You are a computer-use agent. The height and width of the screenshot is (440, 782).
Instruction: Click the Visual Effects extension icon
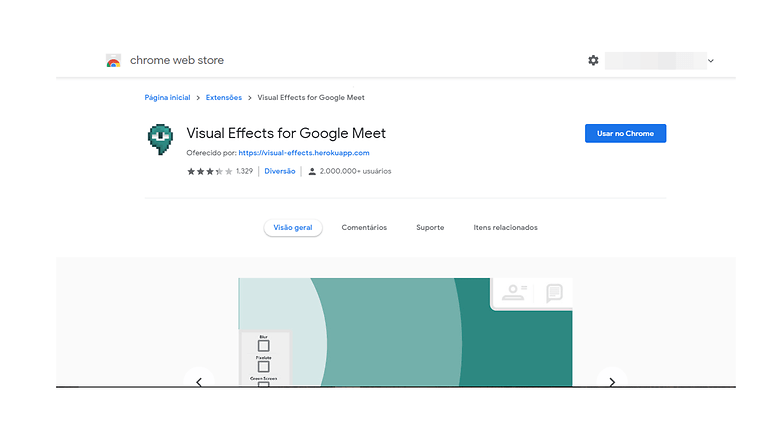(x=160, y=139)
